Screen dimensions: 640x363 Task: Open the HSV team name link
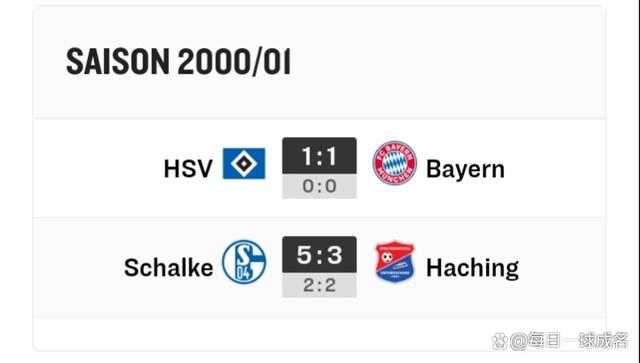pos(188,169)
